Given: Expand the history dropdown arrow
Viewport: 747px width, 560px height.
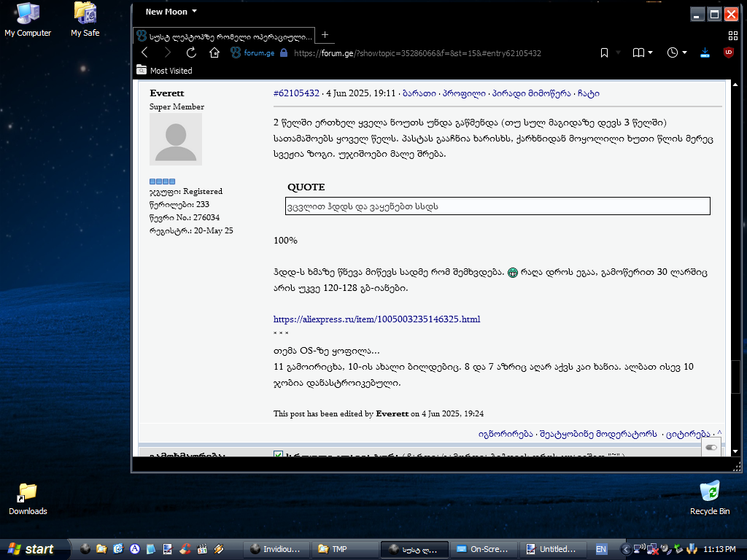Looking at the screenshot, I should (684, 52).
